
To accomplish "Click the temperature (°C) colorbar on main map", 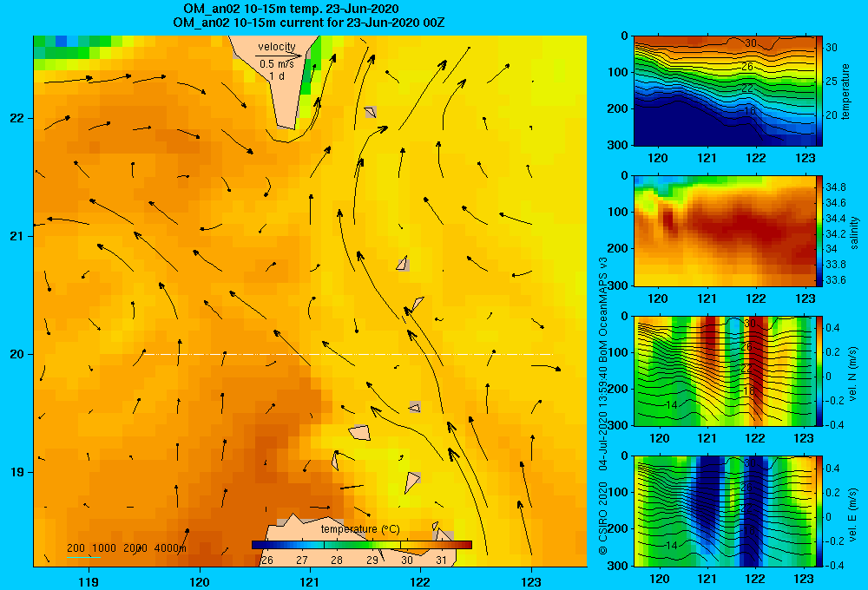I will click(361, 545).
